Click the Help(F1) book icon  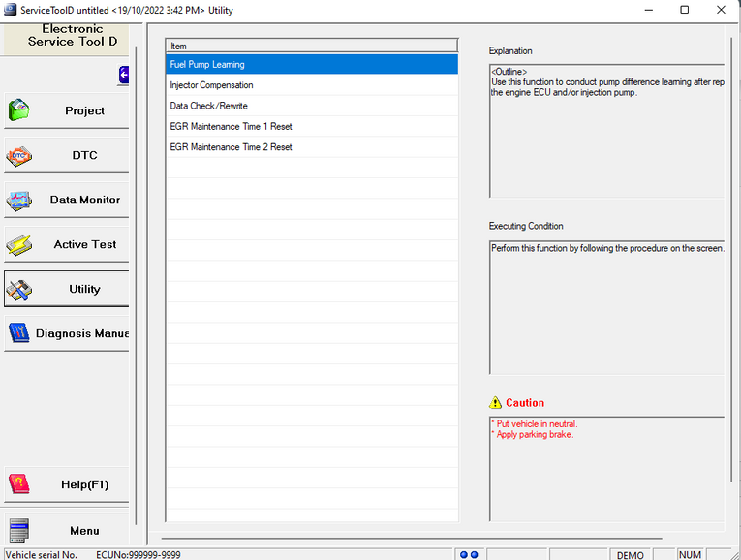19,484
